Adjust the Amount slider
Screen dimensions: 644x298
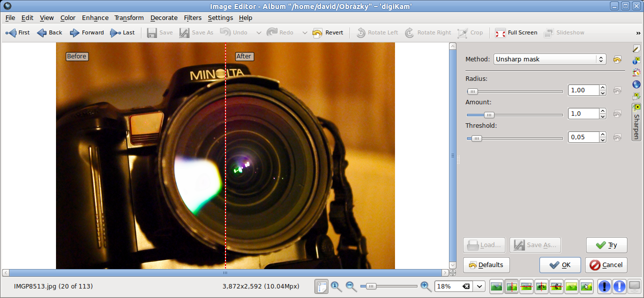pyautogui.click(x=514, y=115)
